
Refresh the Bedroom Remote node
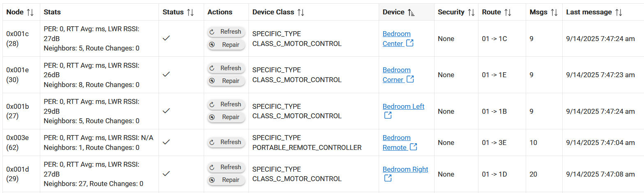pyautogui.click(x=226, y=142)
